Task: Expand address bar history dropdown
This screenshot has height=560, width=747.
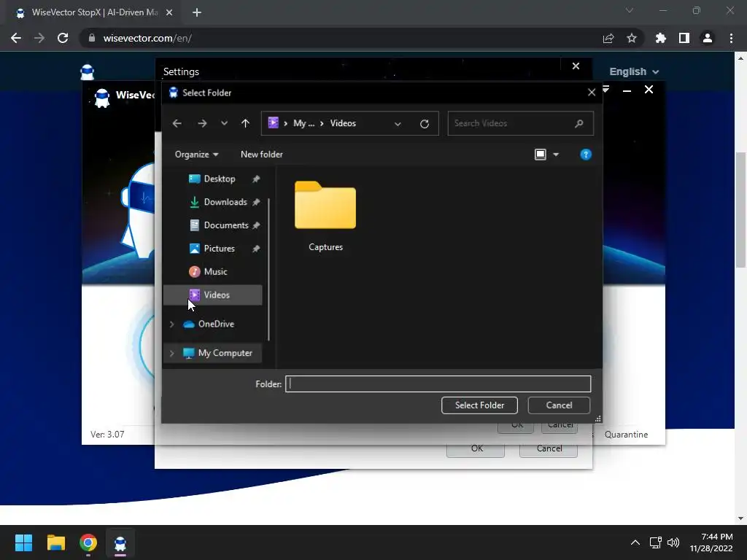Action: [x=398, y=124]
